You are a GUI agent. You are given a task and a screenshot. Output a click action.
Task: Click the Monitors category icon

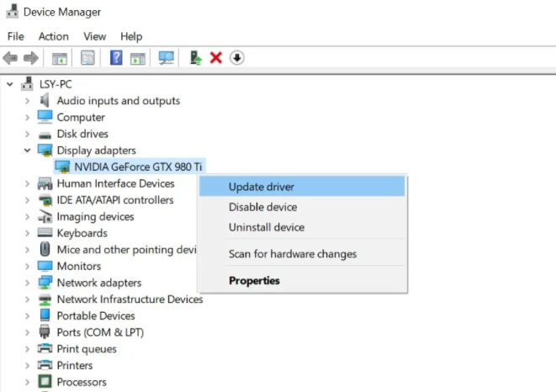point(45,266)
